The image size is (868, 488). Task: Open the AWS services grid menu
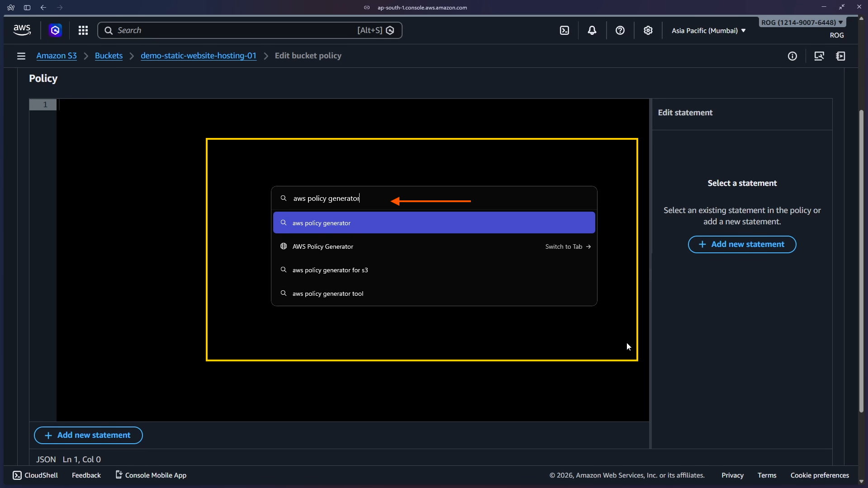point(83,30)
